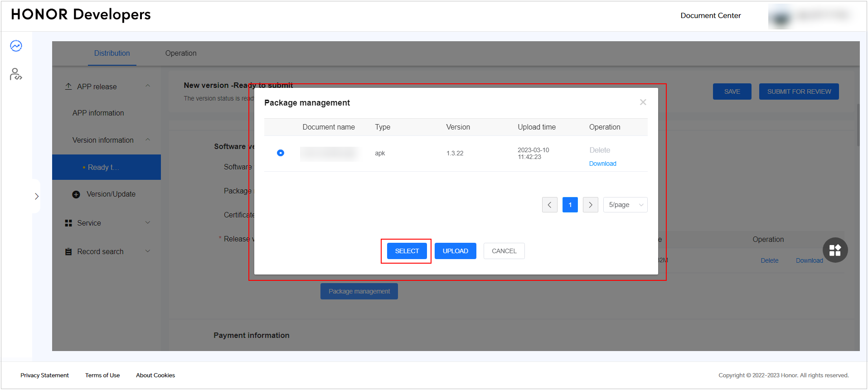The height and width of the screenshot is (390, 868).
Task: Click the user avatar in header
Action: [781, 17]
